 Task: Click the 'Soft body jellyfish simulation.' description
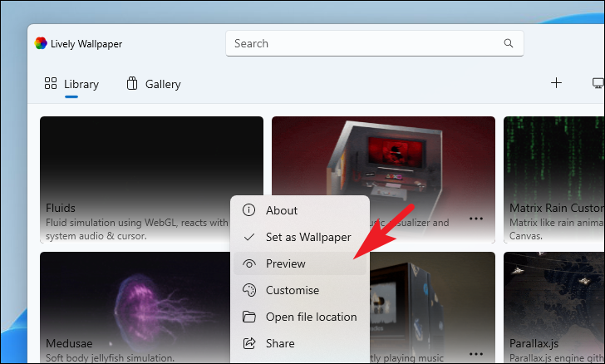tap(110, 358)
